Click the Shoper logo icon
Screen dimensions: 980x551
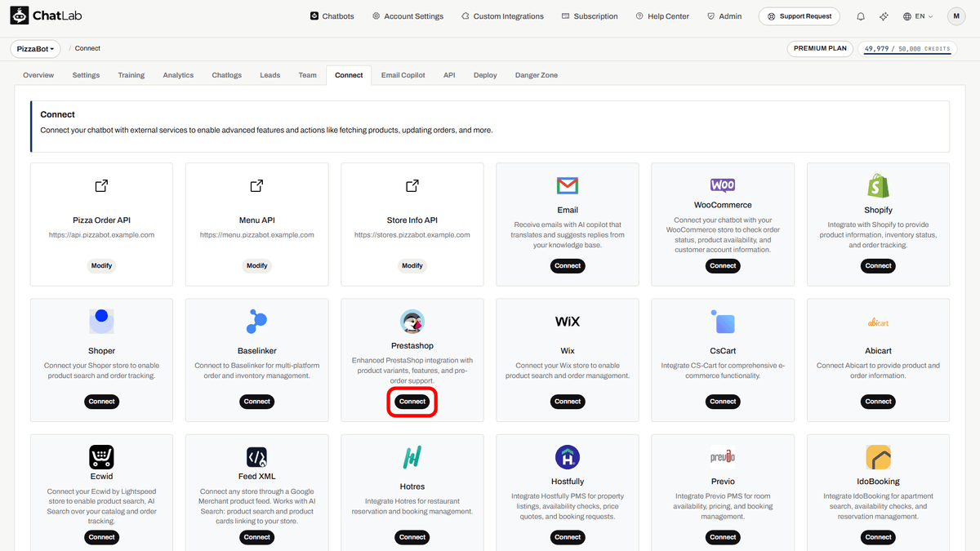[x=101, y=322]
